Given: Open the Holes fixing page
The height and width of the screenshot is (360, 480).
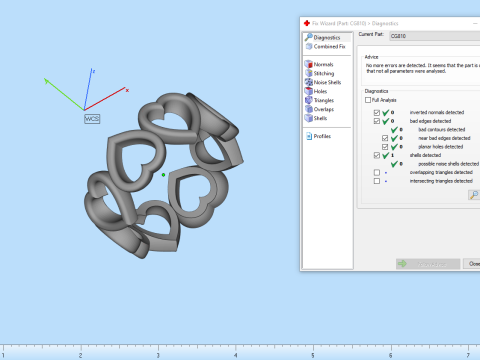Looking at the screenshot, I should [316, 91].
